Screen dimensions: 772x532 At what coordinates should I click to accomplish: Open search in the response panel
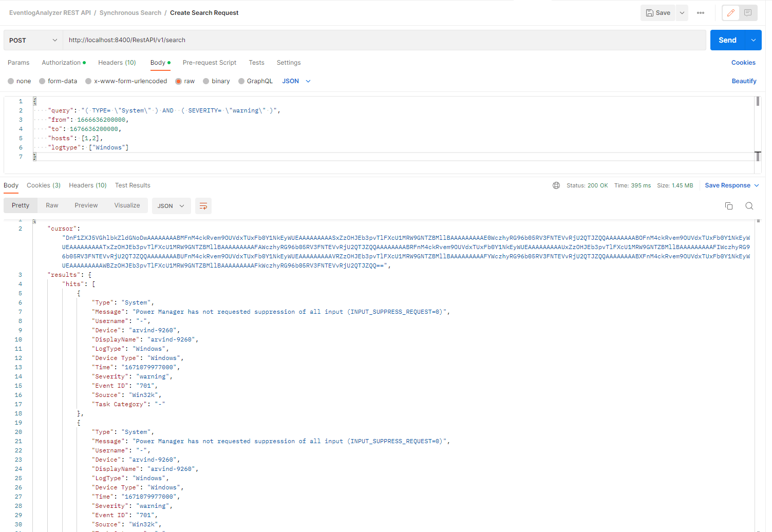[x=749, y=205]
